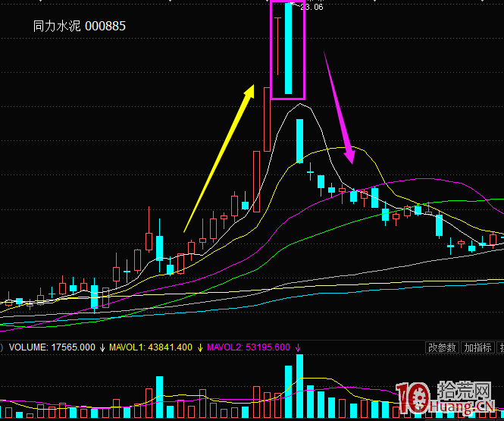Click the cut-off button right of 加指标

click(x=500, y=347)
